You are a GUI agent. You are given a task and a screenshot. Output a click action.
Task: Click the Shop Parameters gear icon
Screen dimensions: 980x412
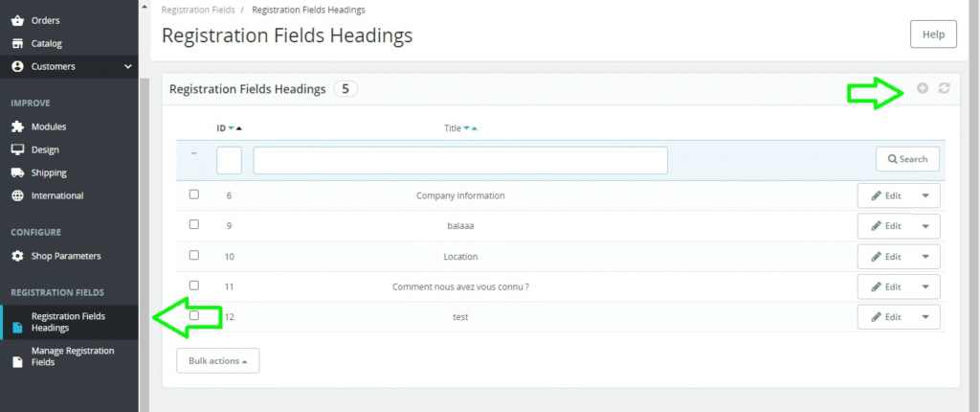pyautogui.click(x=17, y=256)
